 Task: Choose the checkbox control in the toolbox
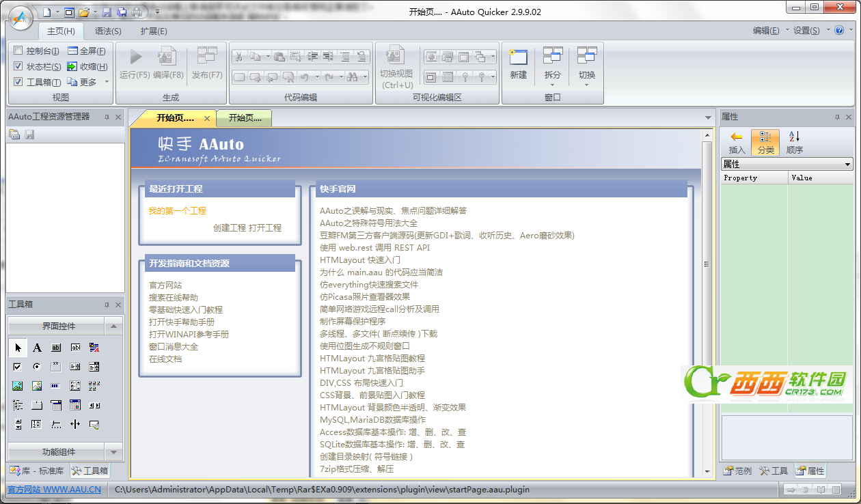[18, 367]
